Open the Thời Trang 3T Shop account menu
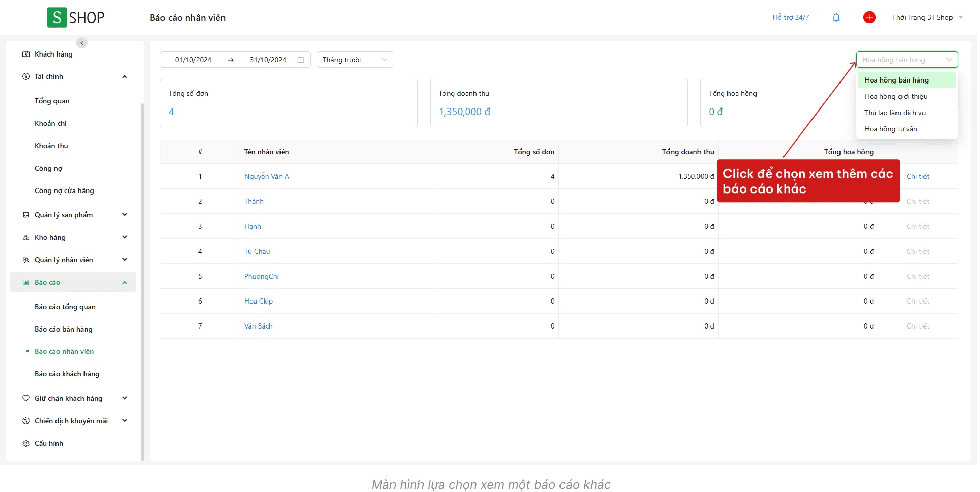The width and height of the screenshot is (980, 492). (928, 17)
